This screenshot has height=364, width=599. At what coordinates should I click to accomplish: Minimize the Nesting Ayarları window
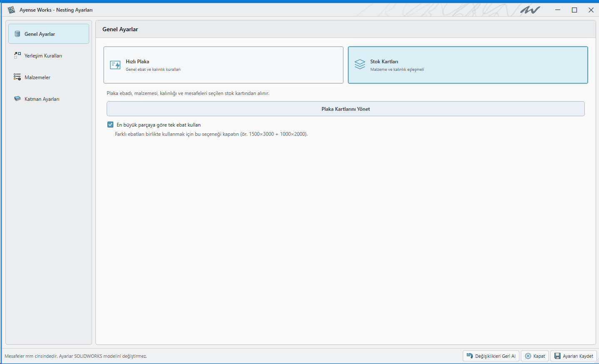pos(558,10)
